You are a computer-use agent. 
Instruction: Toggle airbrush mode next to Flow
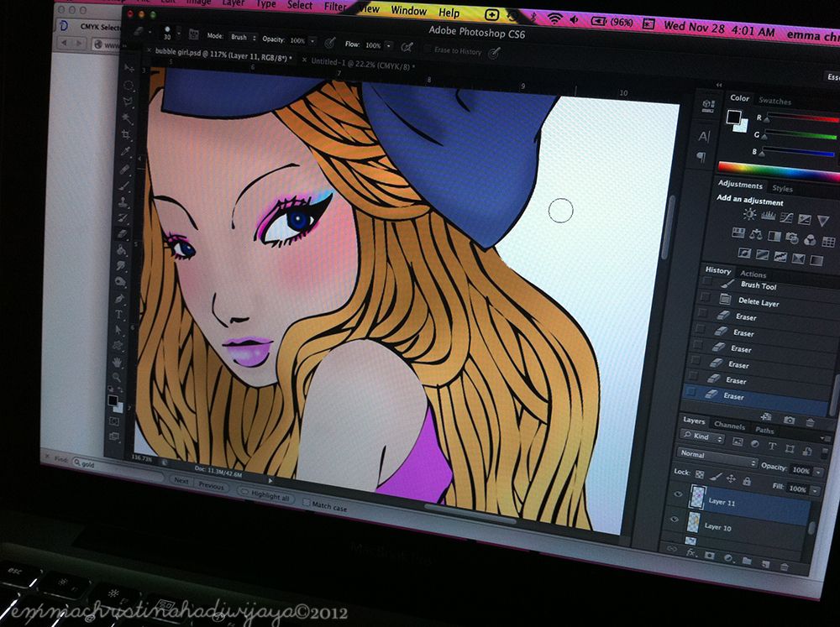[x=407, y=48]
